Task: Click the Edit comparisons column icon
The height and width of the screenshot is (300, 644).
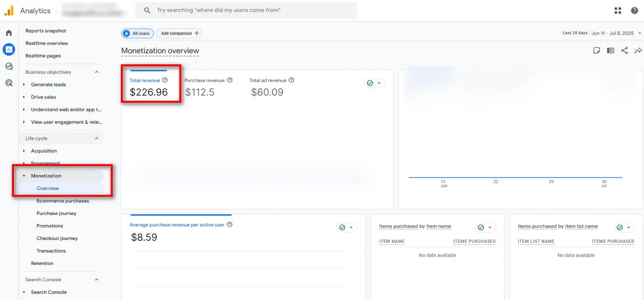Action: click(610, 50)
